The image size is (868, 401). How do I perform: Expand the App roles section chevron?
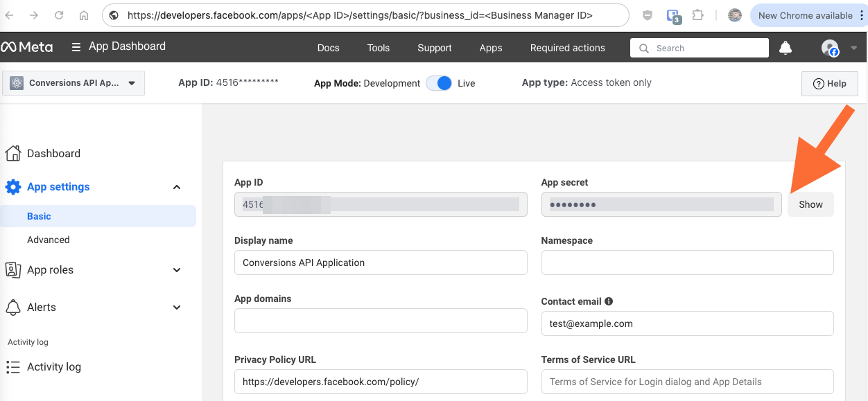(x=177, y=270)
